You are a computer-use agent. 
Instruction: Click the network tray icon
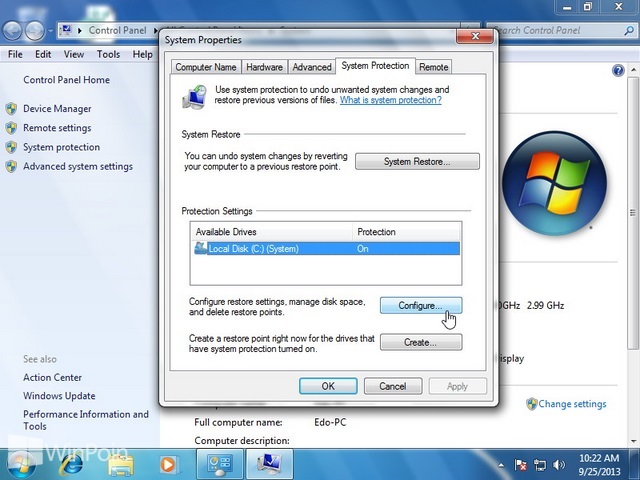pyautogui.click(x=540, y=465)
